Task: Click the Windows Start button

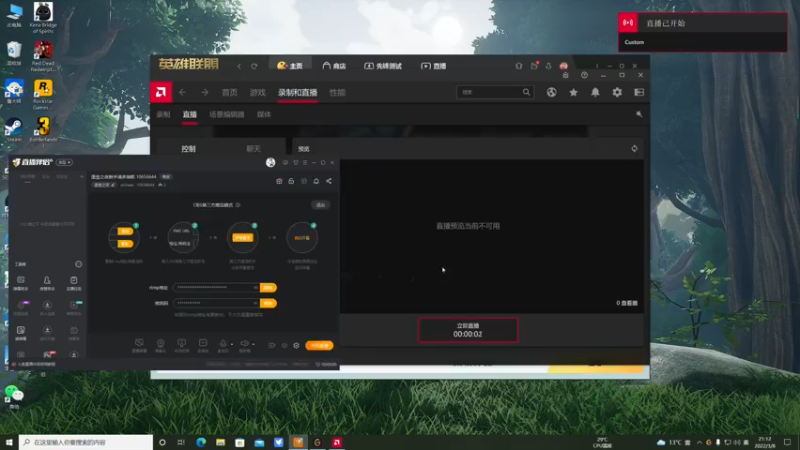Action: point(9,442)
